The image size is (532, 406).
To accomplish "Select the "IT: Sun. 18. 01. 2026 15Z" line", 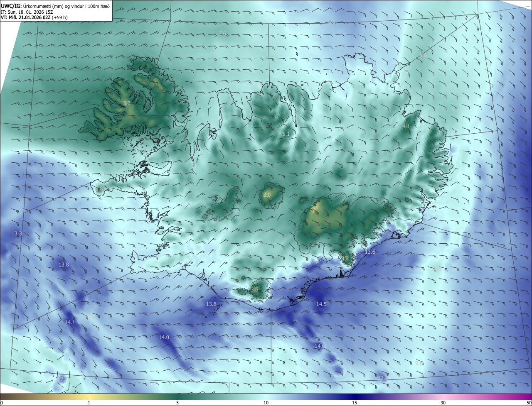I will point(27,12).
